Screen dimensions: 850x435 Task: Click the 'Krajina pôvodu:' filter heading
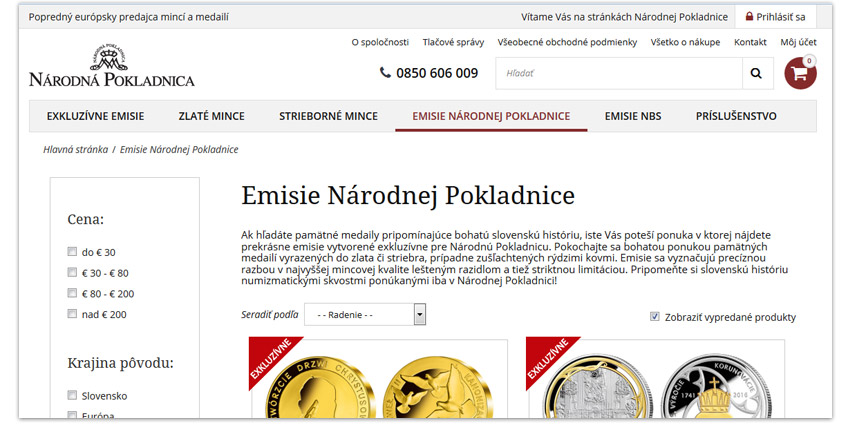pos(120,363)
